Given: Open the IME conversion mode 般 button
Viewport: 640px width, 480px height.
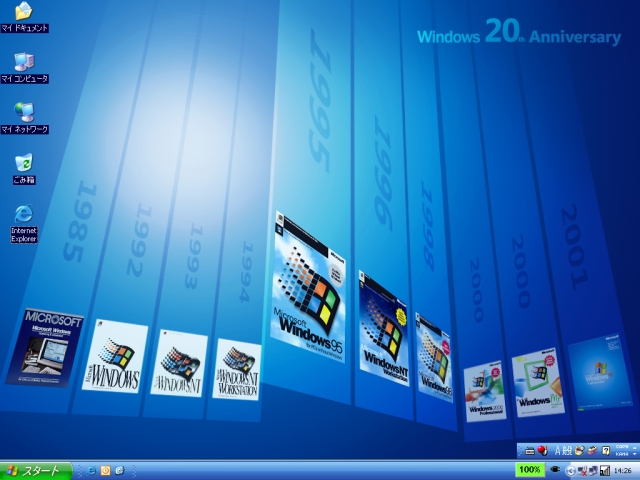Looking at the screenshot, I should (x=567, y=451).
